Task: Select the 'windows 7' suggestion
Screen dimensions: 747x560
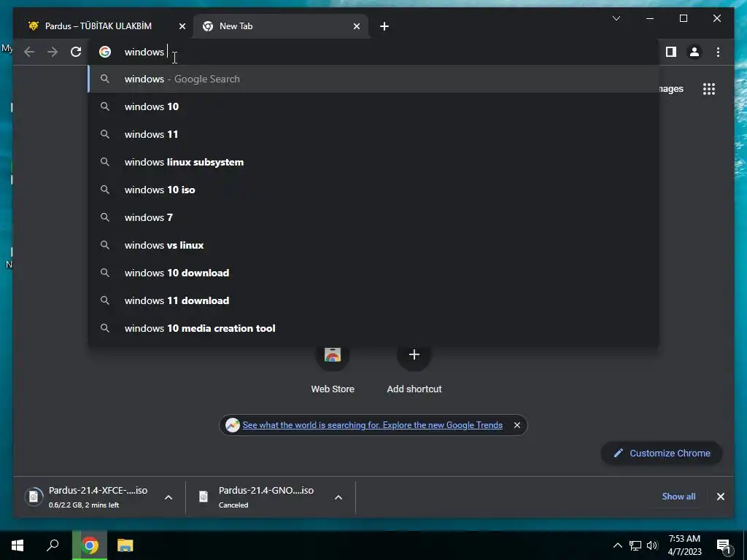Action: (374, 217)
